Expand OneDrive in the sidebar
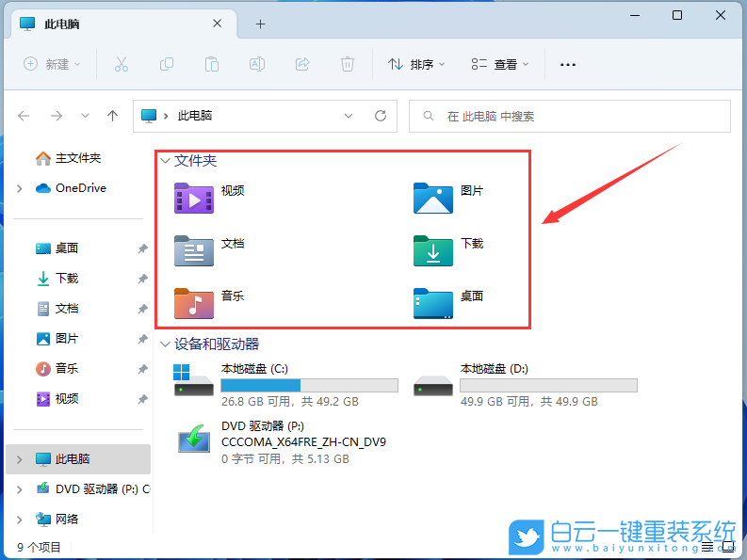The height and width of the screenshot is (560, 747). [x=19, y=188]
